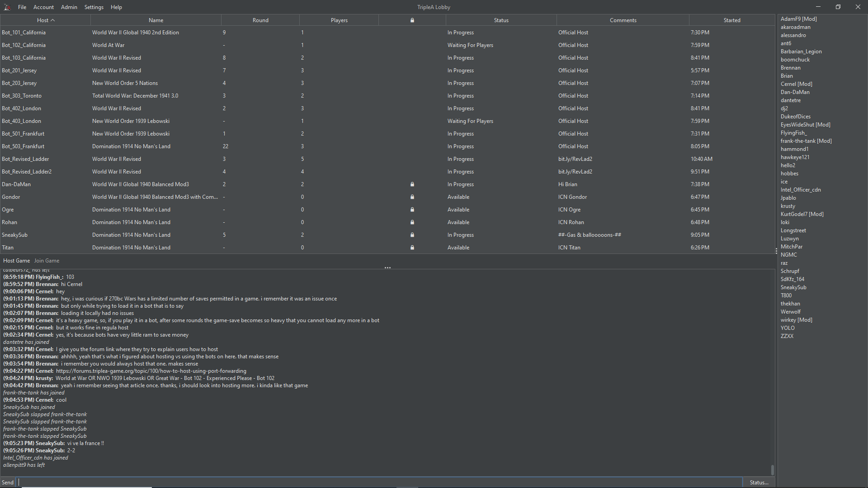Select the Bot_503_Frankfurt Domination 1914 row
This screenshot has height=488, width=868.
(x=387, y=146)
